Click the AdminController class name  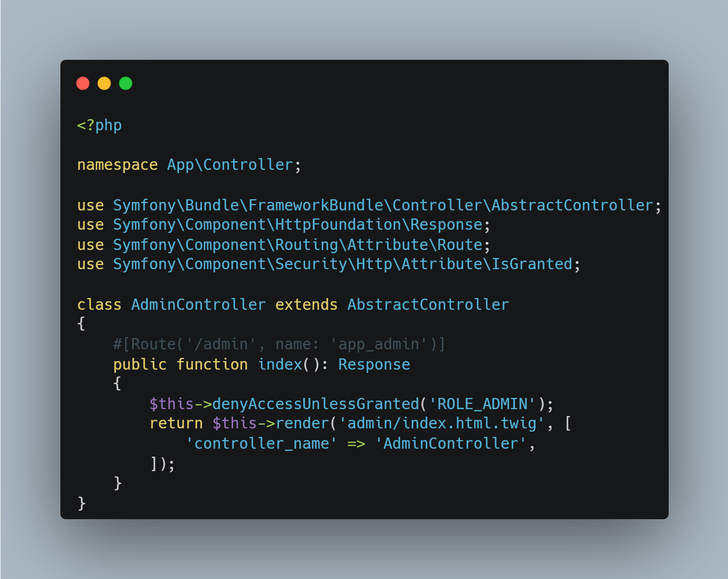pos(198,305)
